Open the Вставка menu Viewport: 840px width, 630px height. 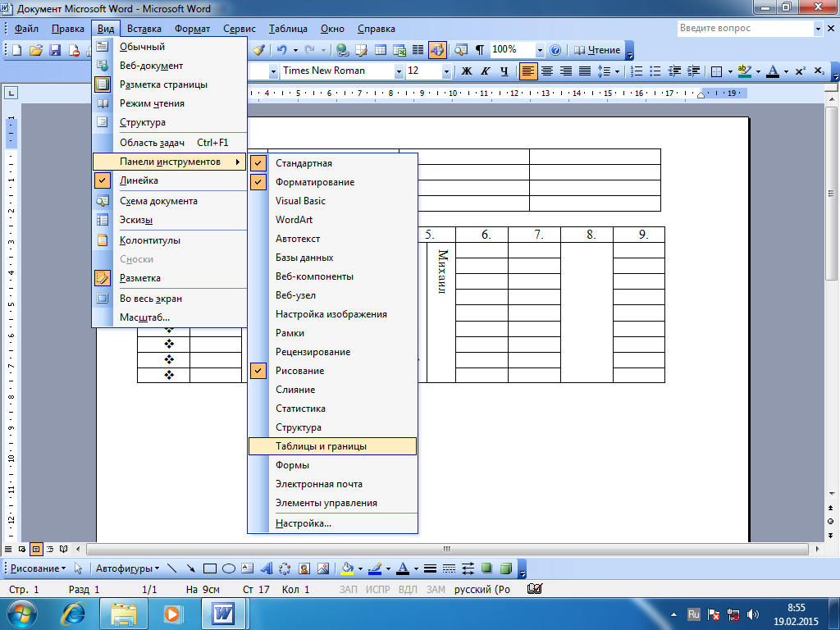[144, 29]
